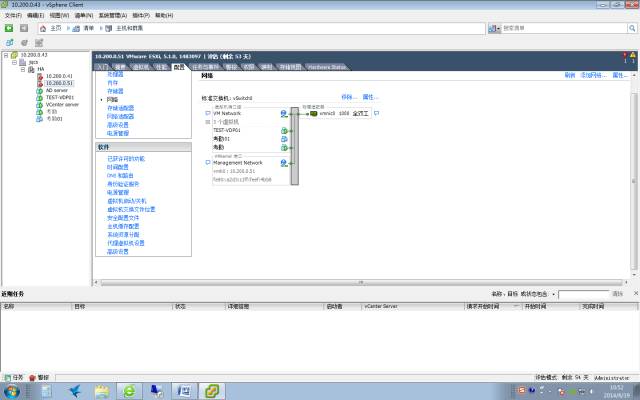Click the third toolbar icon below navigation bar
The width and height of the screenshot is (640, 400).
tap(39, 42)
